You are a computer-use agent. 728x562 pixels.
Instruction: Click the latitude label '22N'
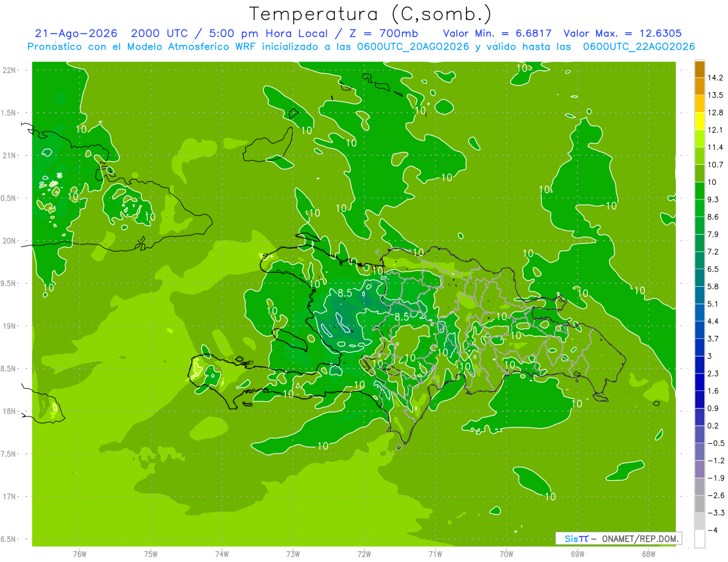(x=10, y=70)
